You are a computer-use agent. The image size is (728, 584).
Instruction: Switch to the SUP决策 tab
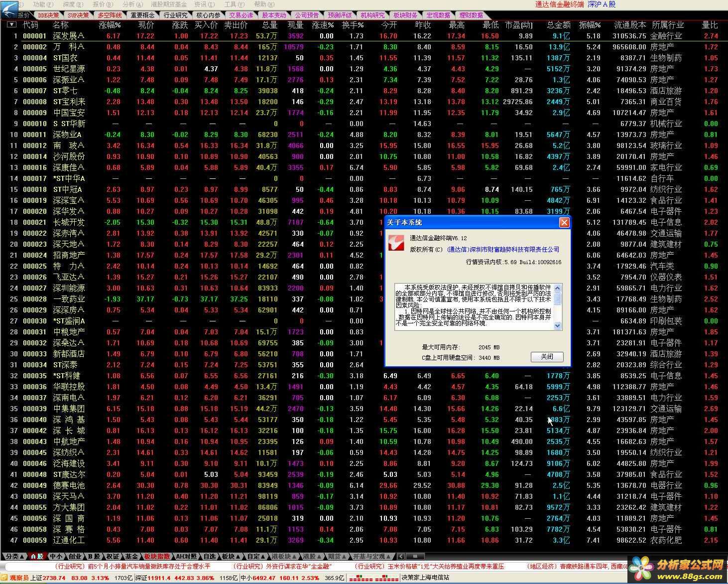point(78,15)
